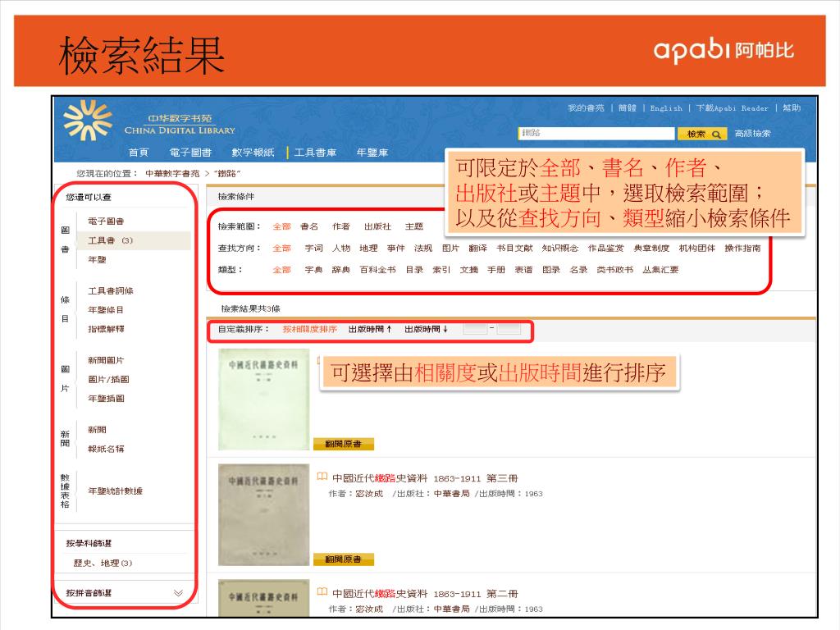Select 電子圖書 in left sidebar
Screen dimensions: 840x630
106,221
